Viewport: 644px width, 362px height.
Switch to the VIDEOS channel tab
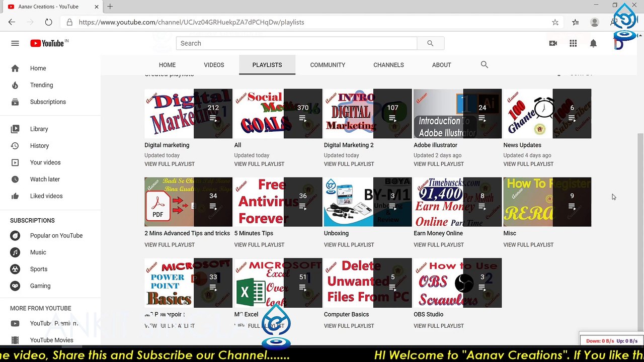click(x=214, y=65)
